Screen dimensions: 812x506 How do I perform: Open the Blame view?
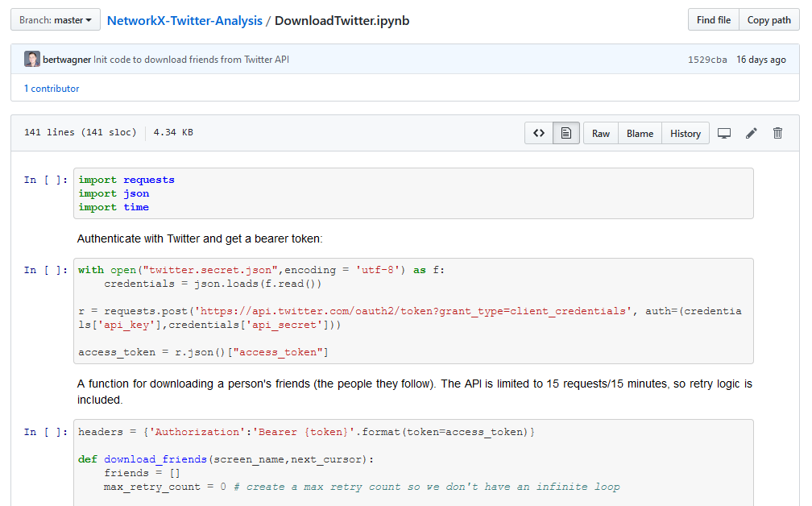[x=640, y=133]
